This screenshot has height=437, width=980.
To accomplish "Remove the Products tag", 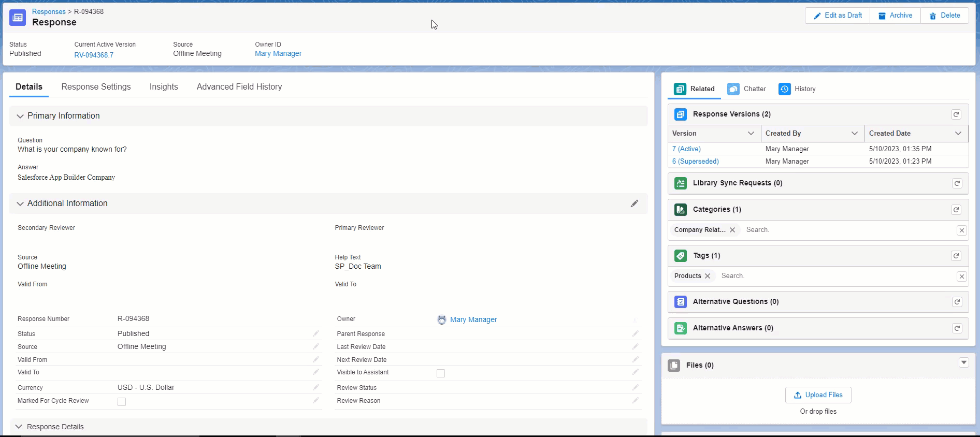I will [708, 276].
